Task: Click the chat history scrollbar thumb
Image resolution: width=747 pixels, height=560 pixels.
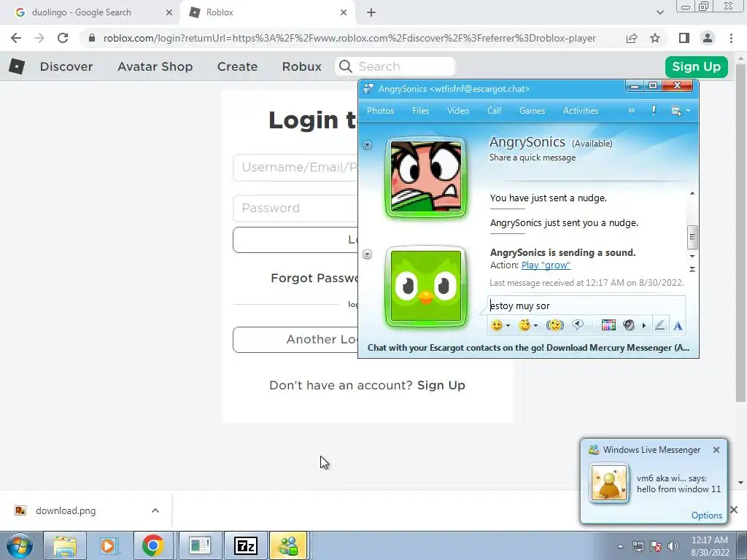Action: [692, 237]
